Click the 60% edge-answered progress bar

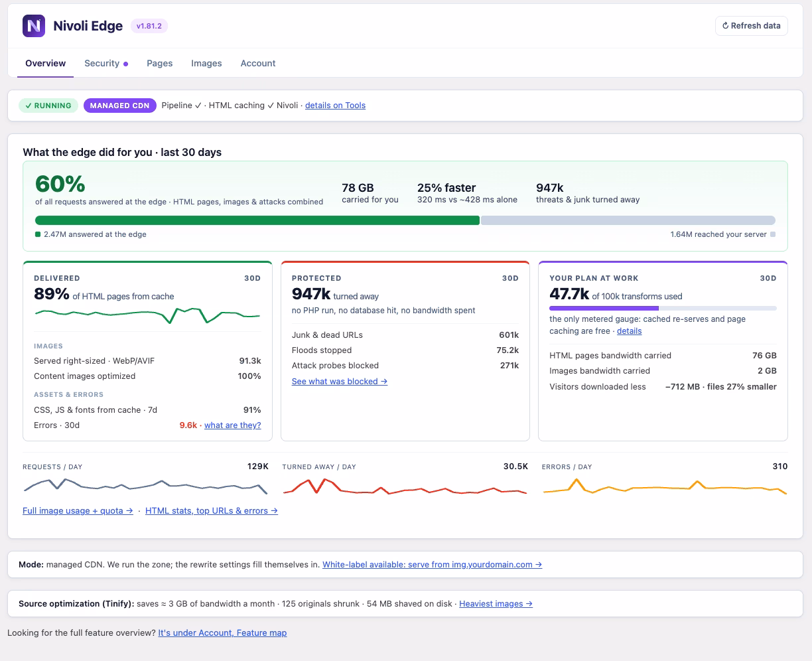405,220
